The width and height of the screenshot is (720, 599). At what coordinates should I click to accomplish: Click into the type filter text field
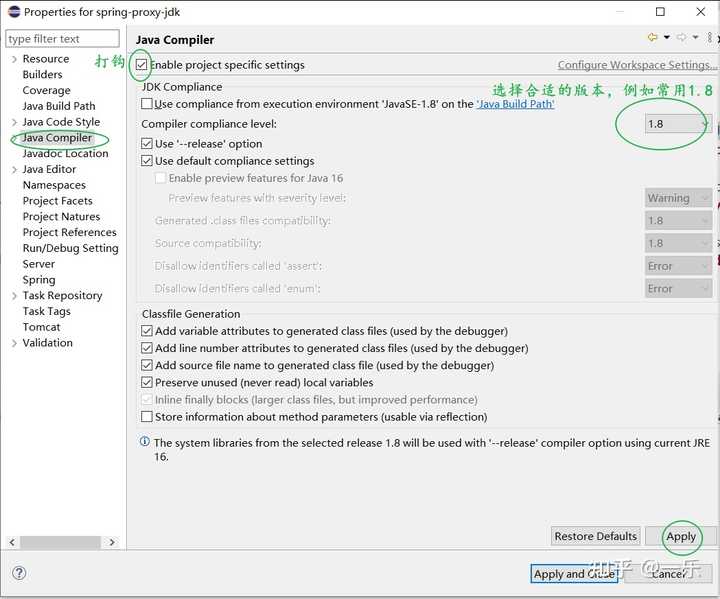pyautogui.click(x=62, y=39)
